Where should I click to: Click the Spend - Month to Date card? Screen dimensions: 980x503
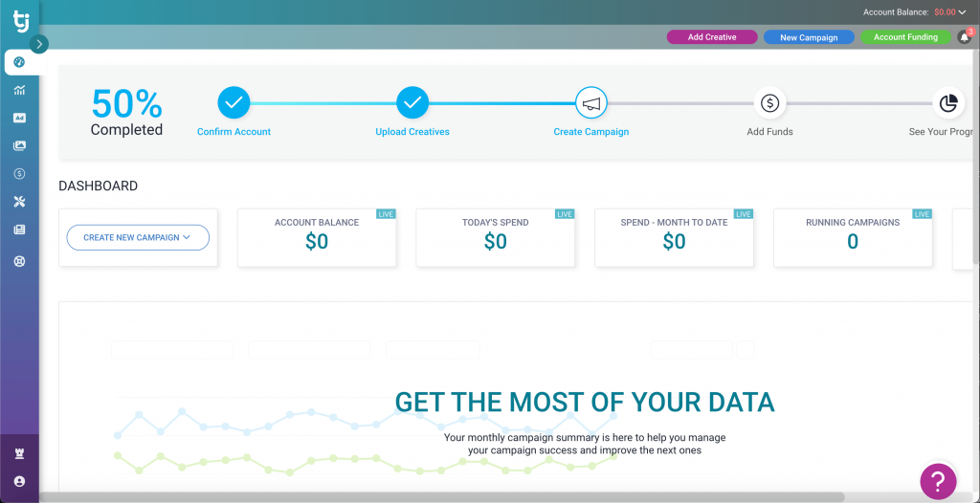click(675, 237)
